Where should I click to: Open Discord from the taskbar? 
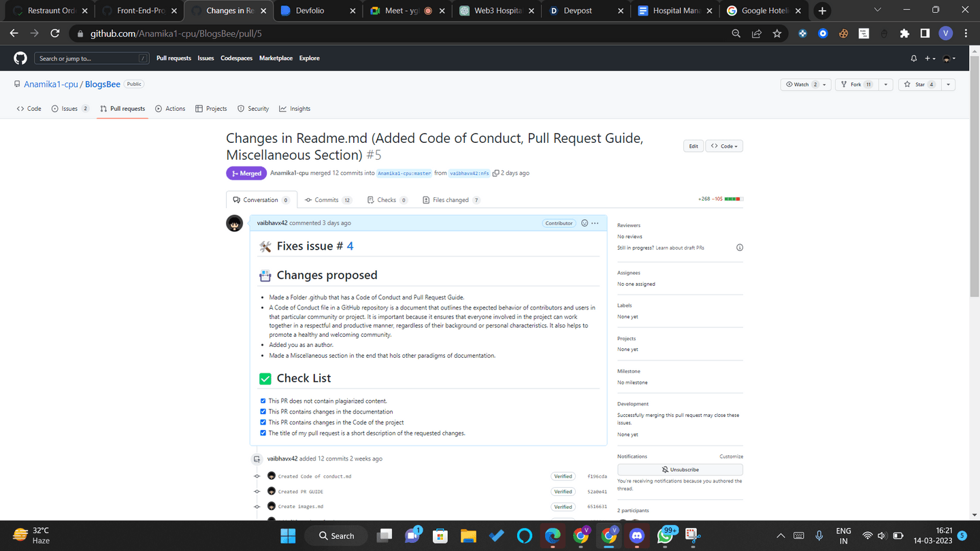pyautogui.click(x=636, y=536)
